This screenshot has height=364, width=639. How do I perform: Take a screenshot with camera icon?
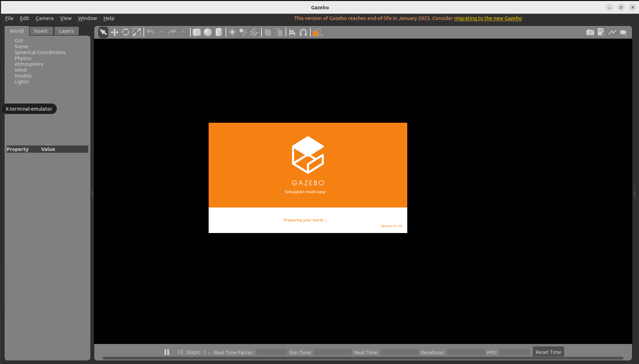pos(590,32)
